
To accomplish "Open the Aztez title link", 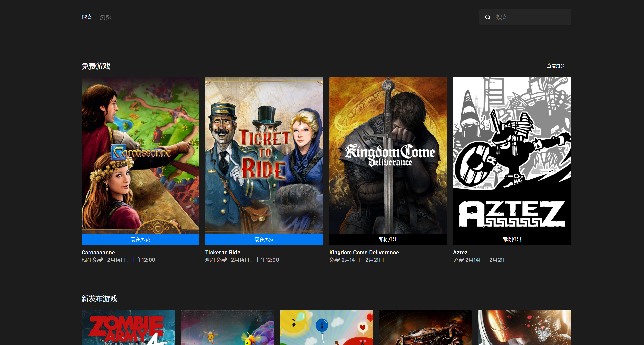I will tap(460, 253).
